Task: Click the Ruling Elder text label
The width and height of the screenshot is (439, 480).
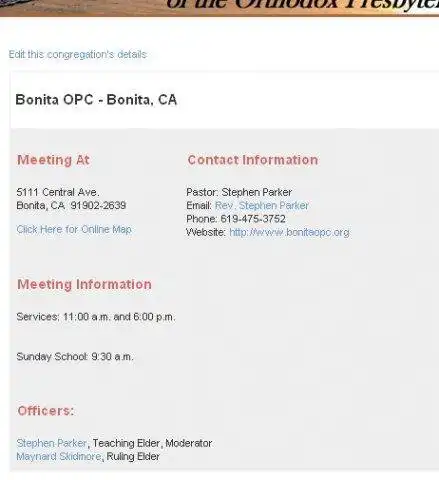Action: 133,456
